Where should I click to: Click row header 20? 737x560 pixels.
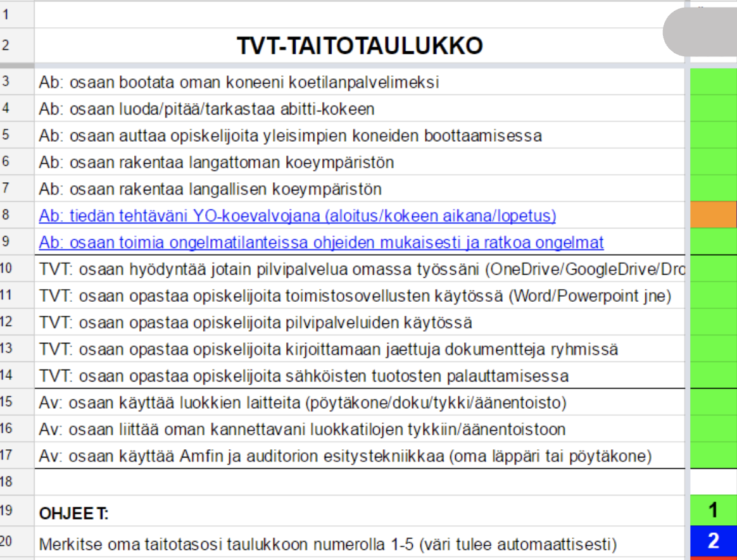pyautogui.click(x=17, y=542)
